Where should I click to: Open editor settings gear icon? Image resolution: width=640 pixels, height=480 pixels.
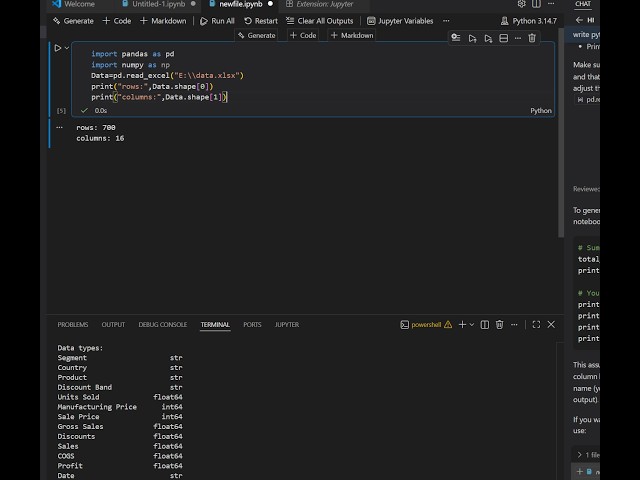521,4
